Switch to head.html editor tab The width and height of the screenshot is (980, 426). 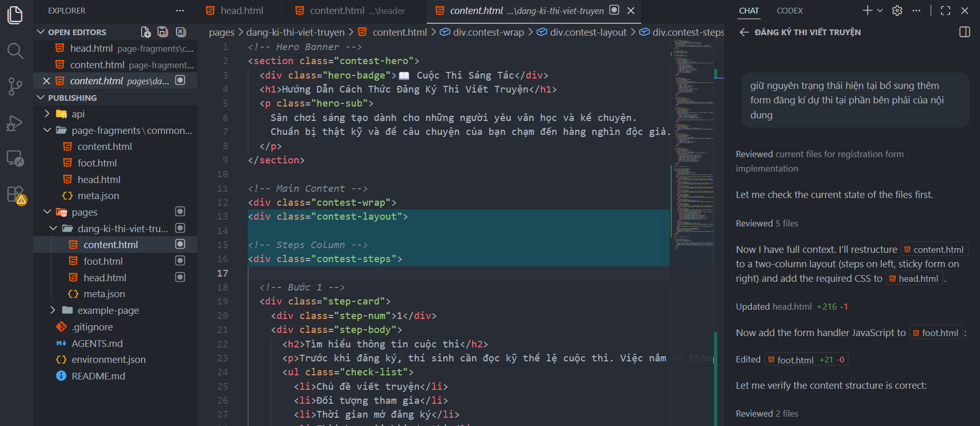point(242,10)
